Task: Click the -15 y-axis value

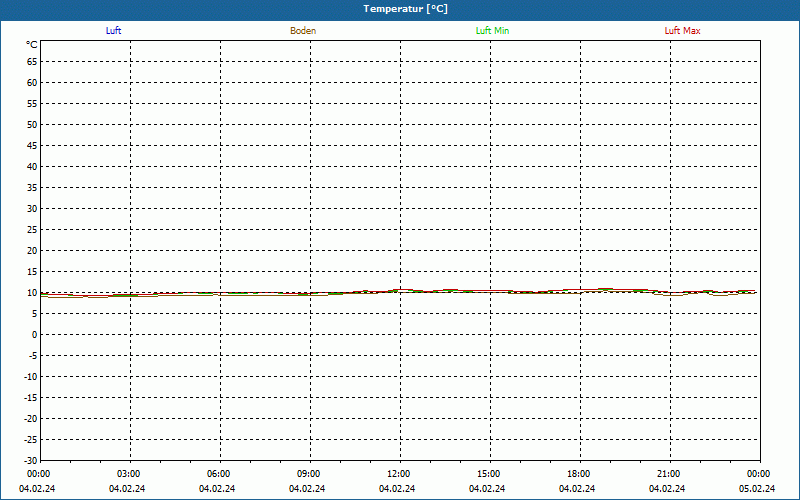Action: 31,398
